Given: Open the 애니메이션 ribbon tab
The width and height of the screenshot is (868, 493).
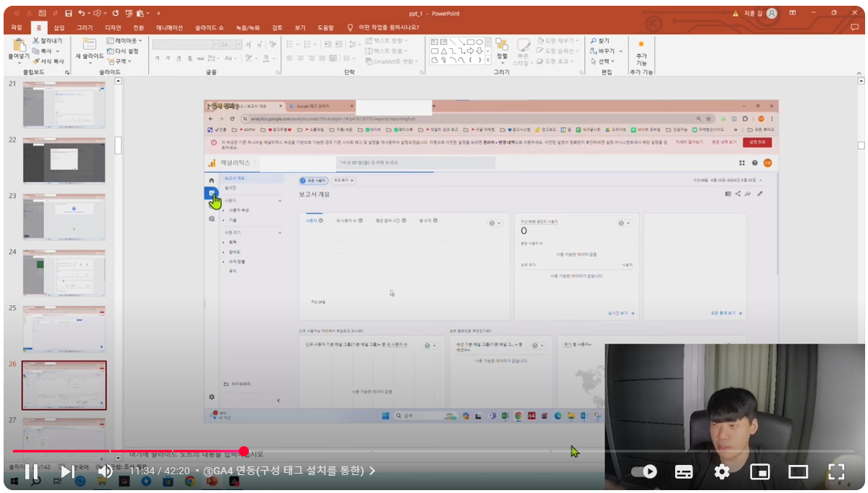Looking at the screenshot, I should pos(169,27).
